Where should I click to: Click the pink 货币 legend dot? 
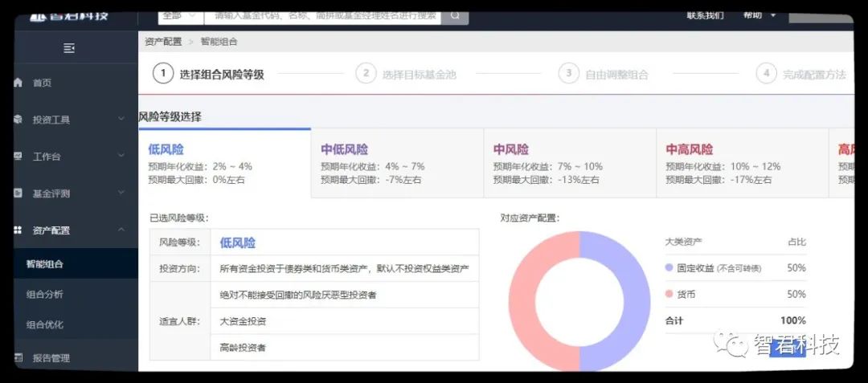click(669, 294)
